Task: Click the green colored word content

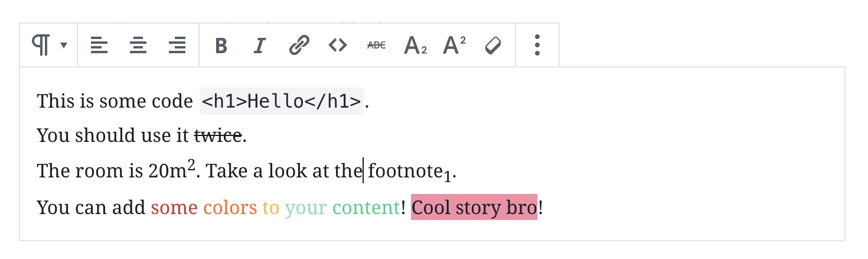Action: point(366,208)
